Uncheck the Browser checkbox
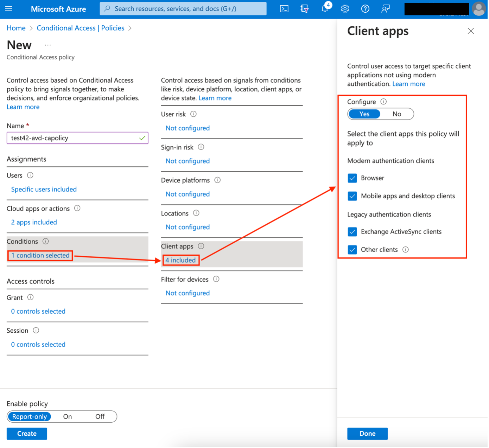This screenshot has height=448, width=489. (352, 178)
